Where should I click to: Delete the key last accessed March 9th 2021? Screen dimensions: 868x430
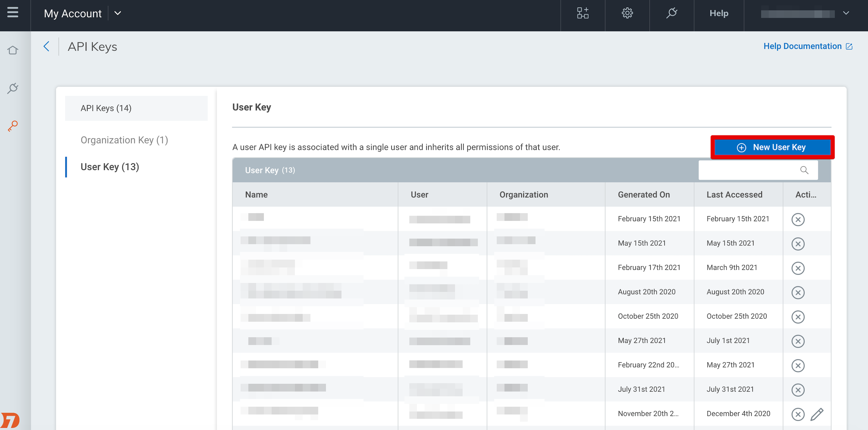(x=798, y=268)
